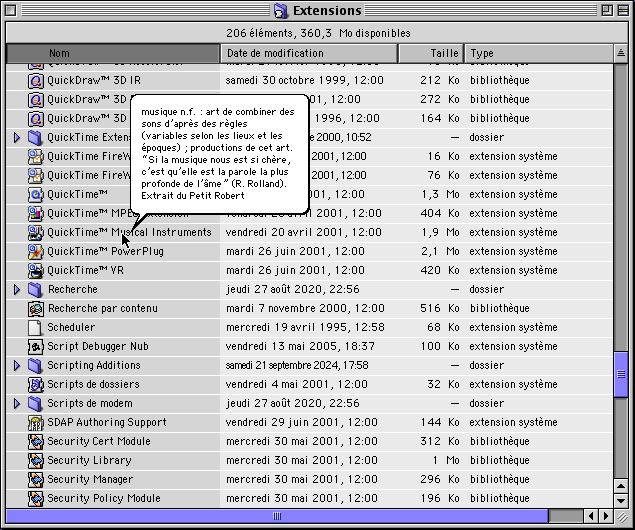Click the horizontal scroll right arrow
635x530 pixels.
click(x=605, y=516)
